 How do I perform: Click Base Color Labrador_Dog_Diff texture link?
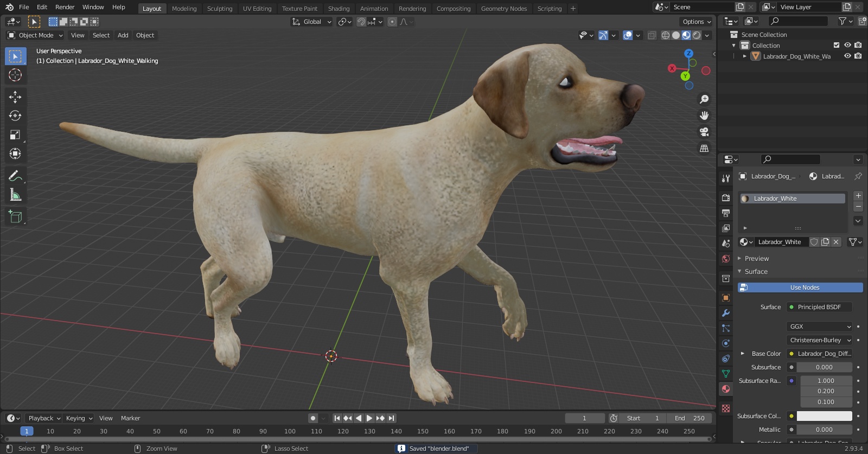coord(819,354)
